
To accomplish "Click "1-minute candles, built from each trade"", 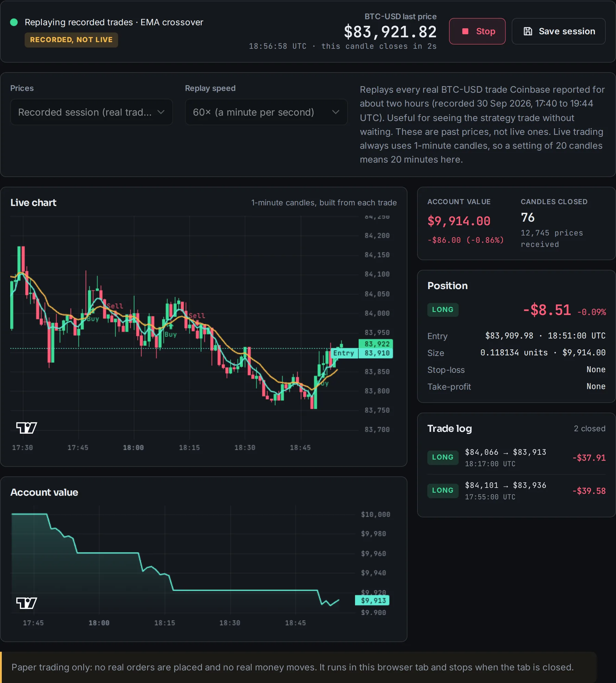I will (x=324, y=202).
